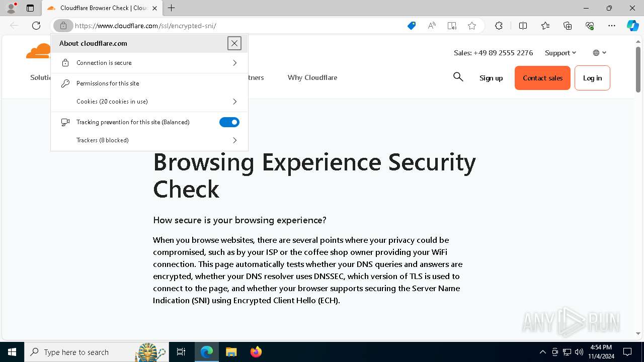The height and width of the screenshot is (362, 644).
Task: Expand Cookies (20 cookies in use)
Action: 149,102
